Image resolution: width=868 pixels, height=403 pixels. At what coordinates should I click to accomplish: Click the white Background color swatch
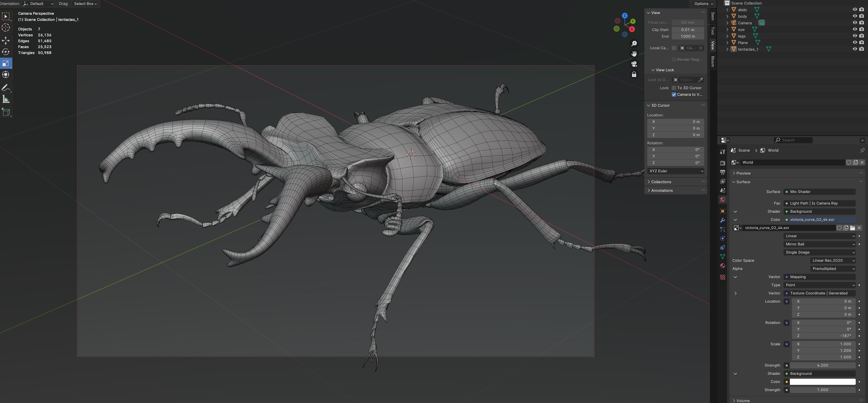point(822,382)
